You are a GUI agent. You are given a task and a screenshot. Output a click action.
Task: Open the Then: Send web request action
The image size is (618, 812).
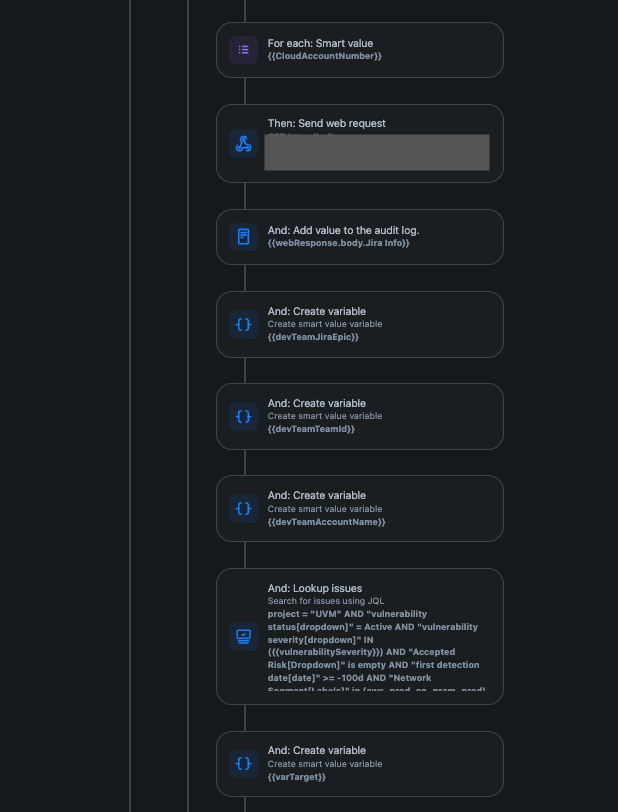[340, 123]
